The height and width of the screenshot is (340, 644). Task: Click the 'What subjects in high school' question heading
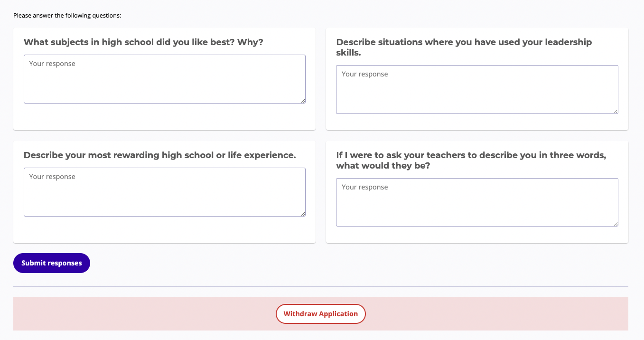tap(143, 42)
